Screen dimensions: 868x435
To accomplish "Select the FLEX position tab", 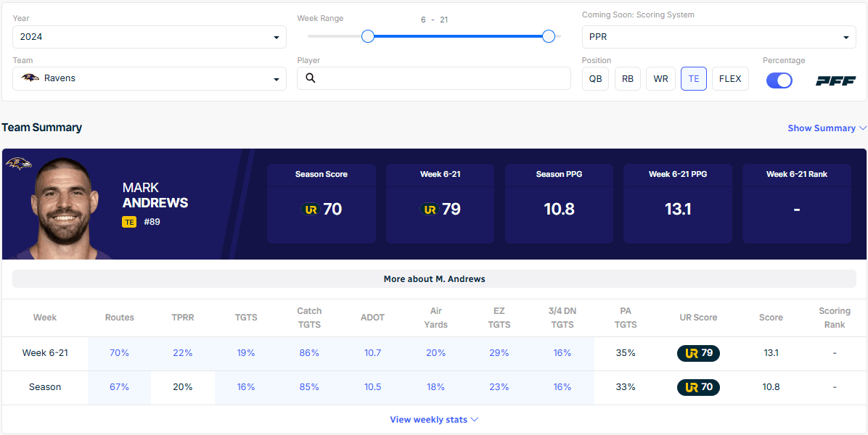I will [x=730, y=78].
